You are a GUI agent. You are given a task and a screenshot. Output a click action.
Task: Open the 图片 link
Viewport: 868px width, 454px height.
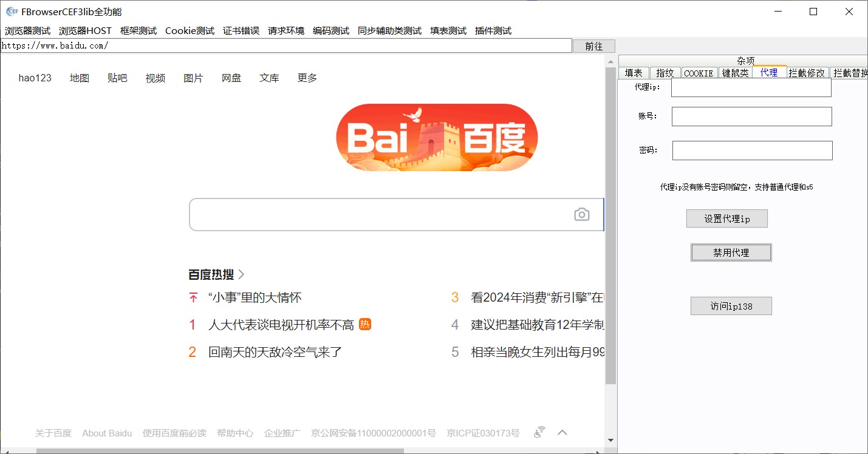tap(193, 78)
